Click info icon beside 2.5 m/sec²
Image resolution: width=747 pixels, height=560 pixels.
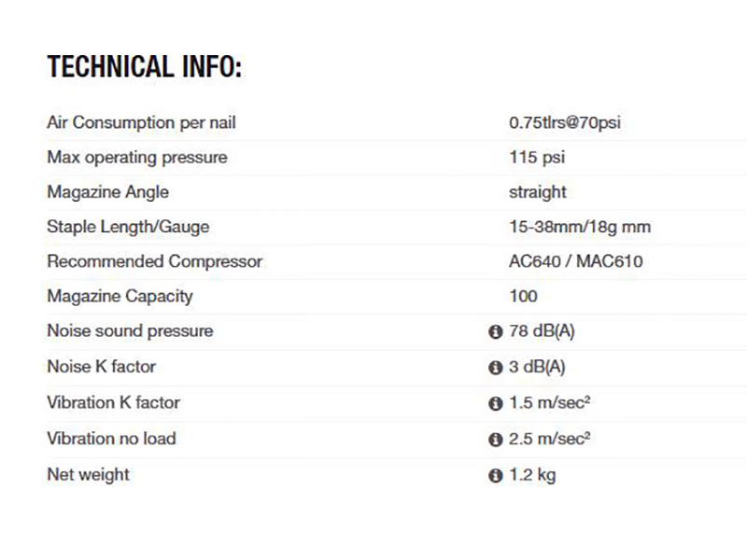495,440
